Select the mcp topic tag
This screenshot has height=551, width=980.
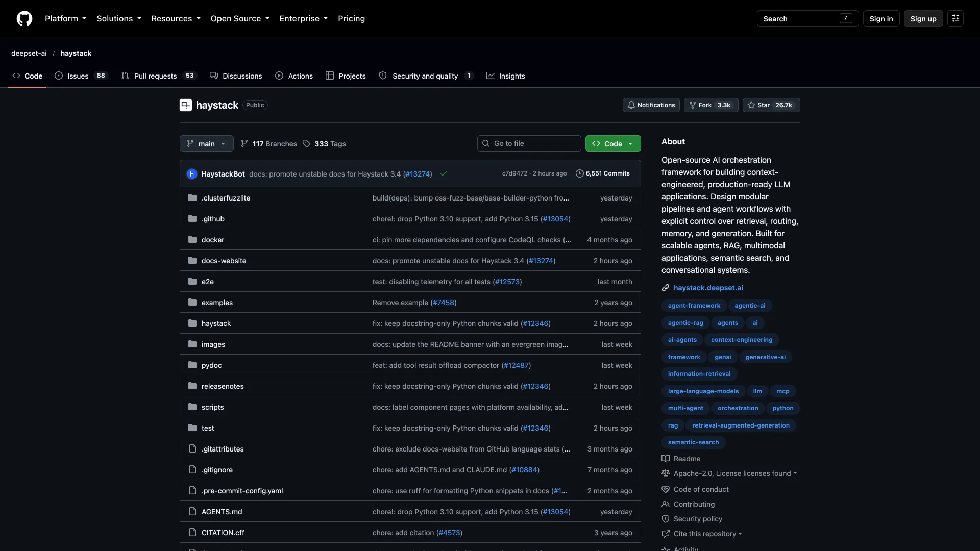[x=782, y=391]
